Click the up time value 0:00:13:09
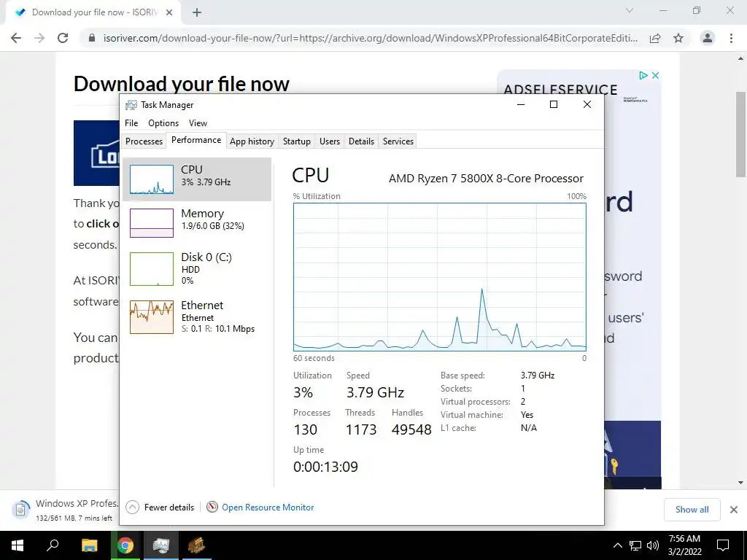The image size is (747, 560). 325,467
